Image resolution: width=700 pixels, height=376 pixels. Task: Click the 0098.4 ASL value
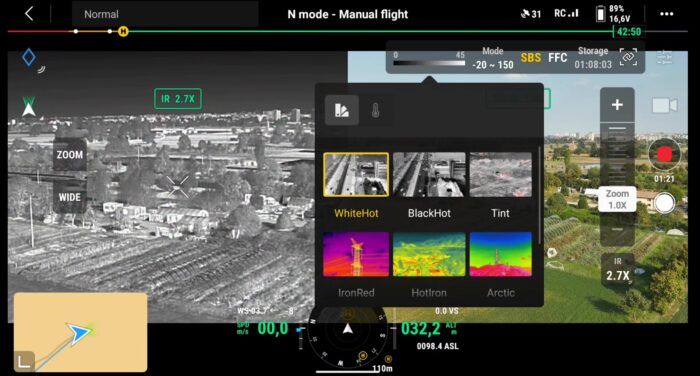coord(438,346)
